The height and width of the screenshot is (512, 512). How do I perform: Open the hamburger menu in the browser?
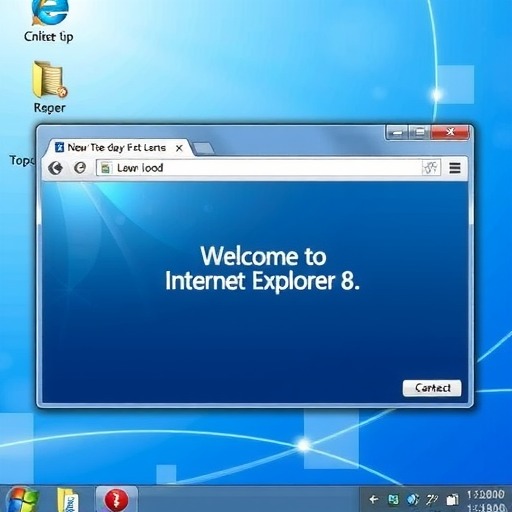click(x=455, y=168)
